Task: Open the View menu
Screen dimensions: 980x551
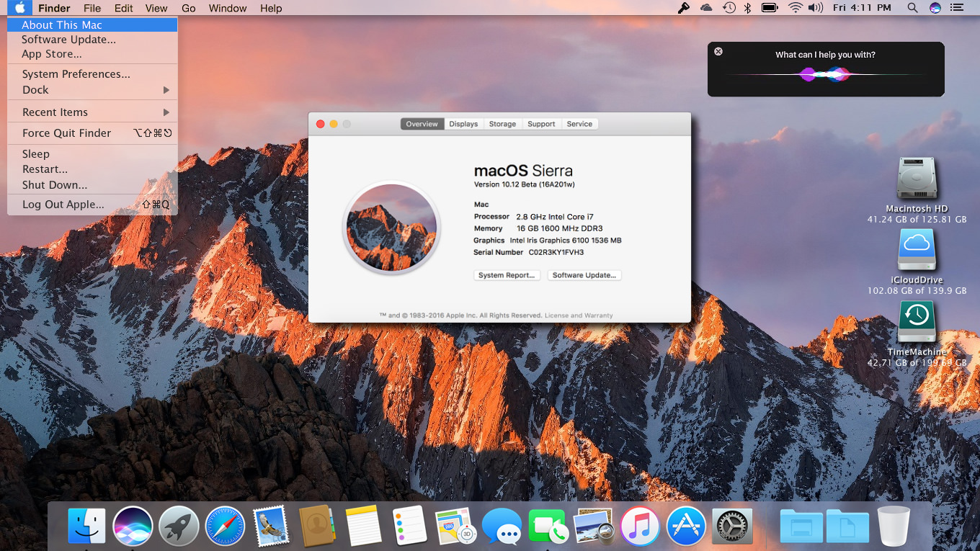Action: (x=156, y=8)
